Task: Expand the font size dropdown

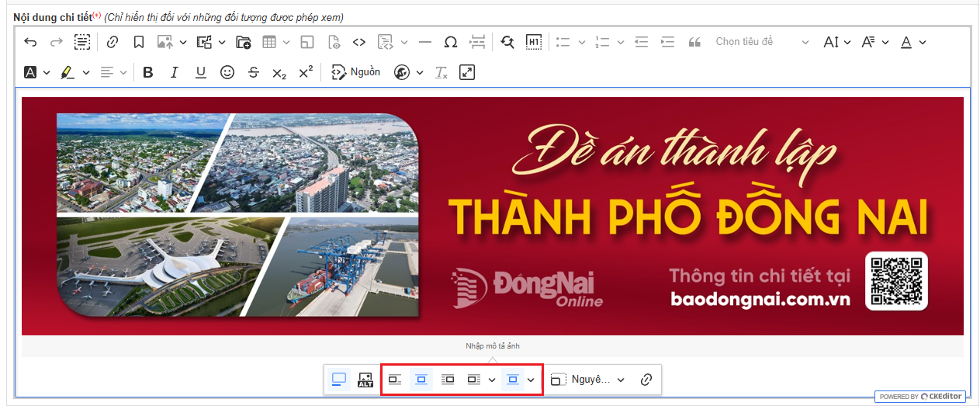Action: coord(836,42)
